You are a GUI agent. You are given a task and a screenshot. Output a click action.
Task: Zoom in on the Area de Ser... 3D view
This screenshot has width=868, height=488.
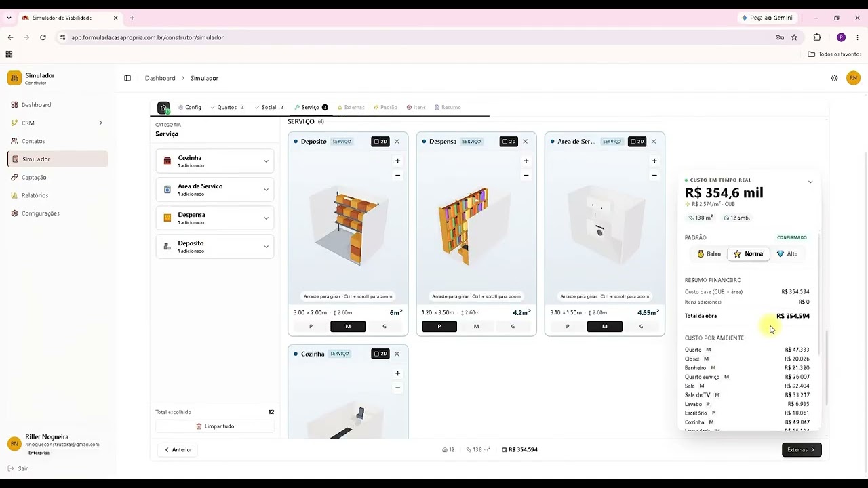coord(654,161)
